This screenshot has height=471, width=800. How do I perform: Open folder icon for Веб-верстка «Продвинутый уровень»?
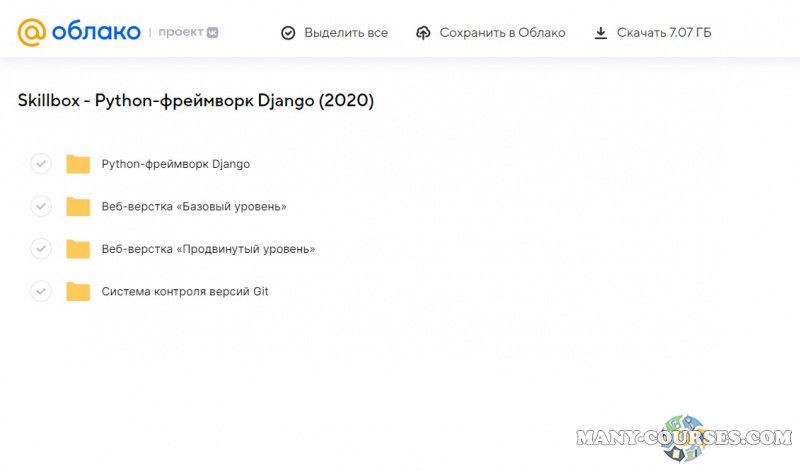click(78, 249)
